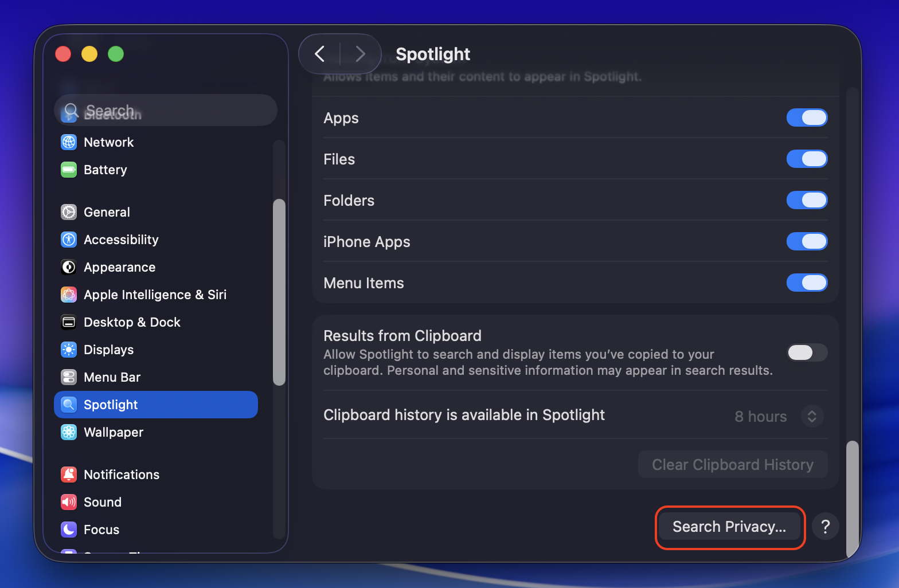Click the Menu Bar icon in sidebar
899x588 pixels.
[69, 377]
